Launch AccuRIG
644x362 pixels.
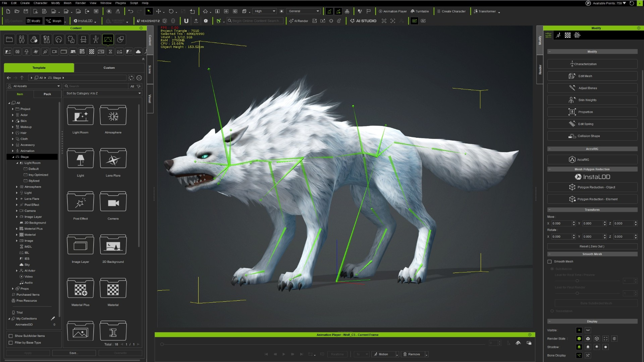pyautogui.click(x=592, y=160)
